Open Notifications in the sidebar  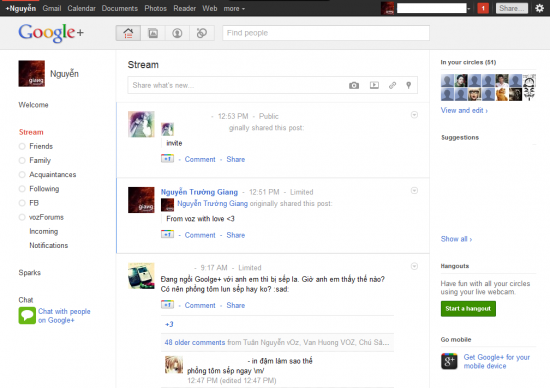tap(48, 245)
